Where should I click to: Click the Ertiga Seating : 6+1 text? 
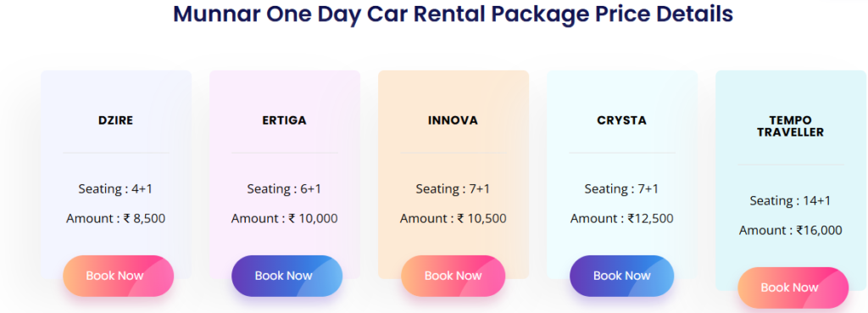[284, 189]
